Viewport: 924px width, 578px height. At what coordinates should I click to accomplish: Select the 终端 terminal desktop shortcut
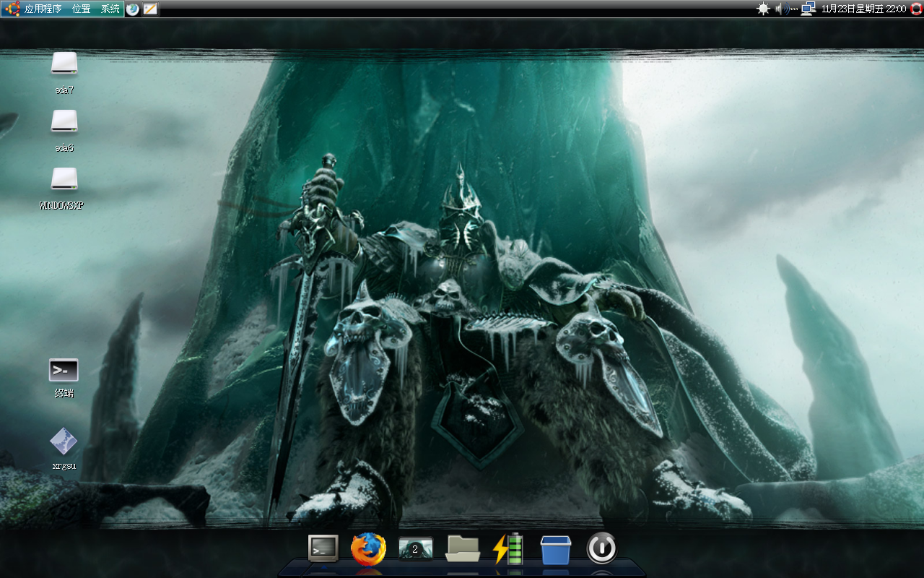click(64, 370)
